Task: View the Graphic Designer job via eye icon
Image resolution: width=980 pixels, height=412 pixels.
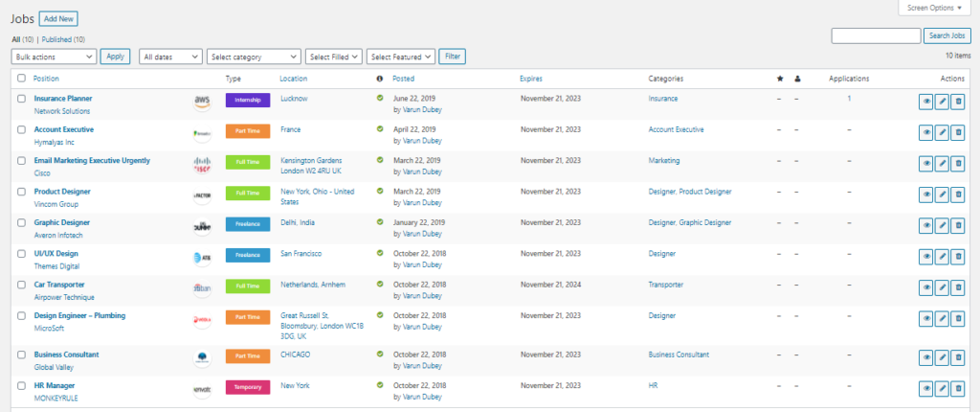Action: pos(925,225)
